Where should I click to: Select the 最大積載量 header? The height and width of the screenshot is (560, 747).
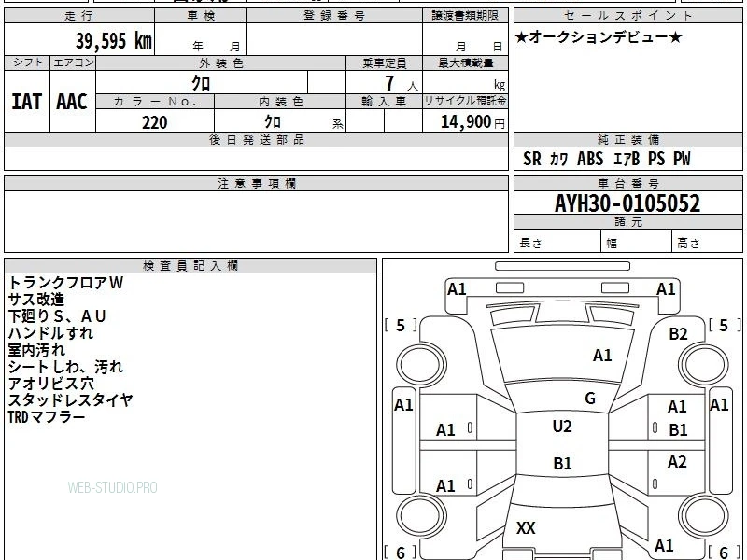(465, 63)
